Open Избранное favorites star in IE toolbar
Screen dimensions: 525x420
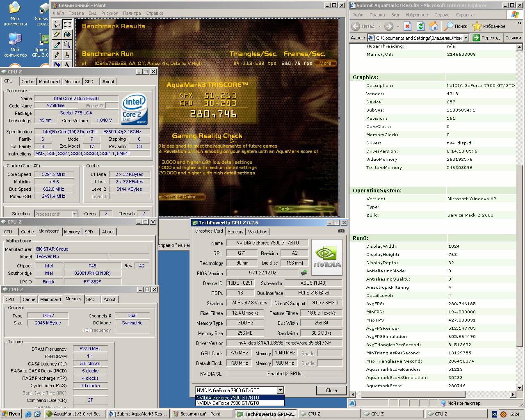tap(489, 26)
